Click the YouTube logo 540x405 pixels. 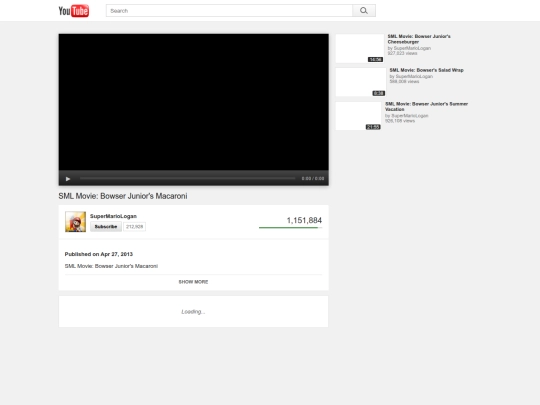tap(74, 11)
